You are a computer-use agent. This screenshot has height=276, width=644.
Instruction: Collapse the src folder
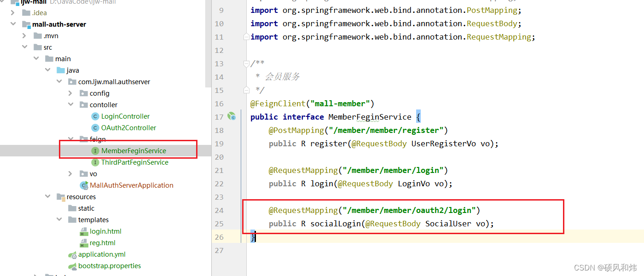pyautogui.click(x=24, y=47)
